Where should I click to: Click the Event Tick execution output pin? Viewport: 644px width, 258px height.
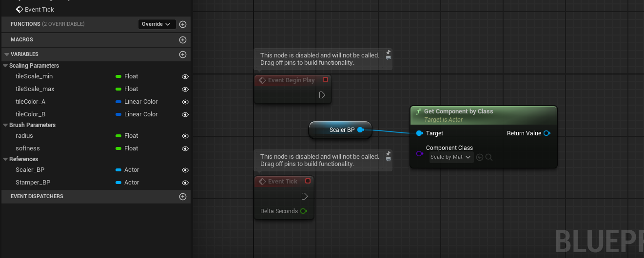304,196
